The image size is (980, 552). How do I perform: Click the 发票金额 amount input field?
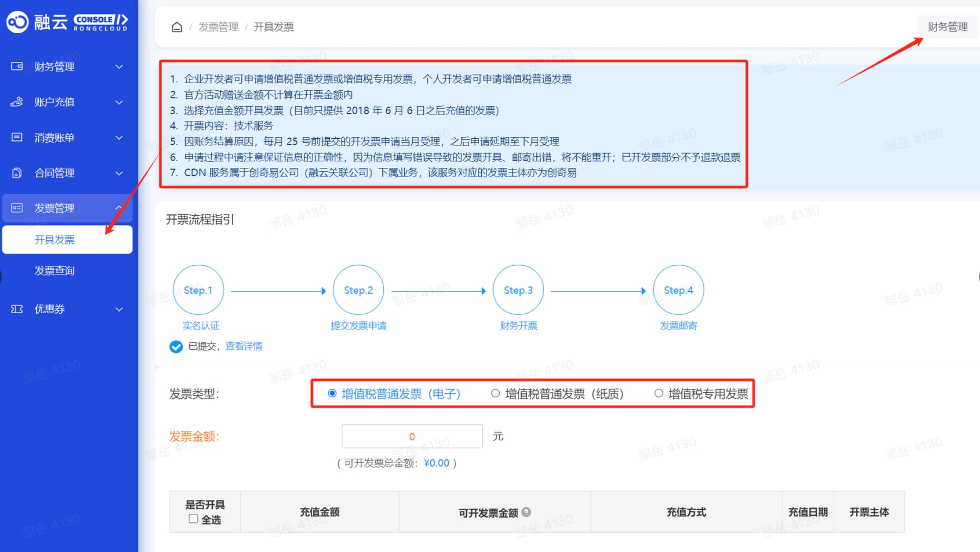pos(412,437)
